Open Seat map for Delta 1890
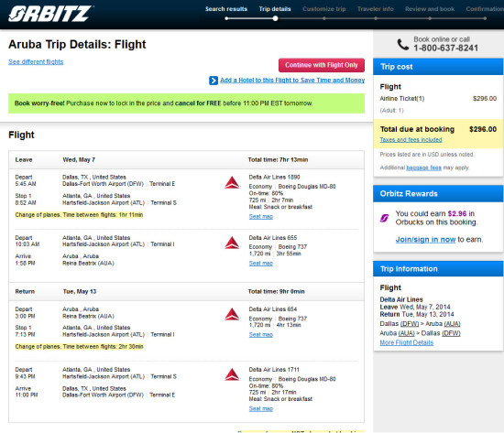The width and height of the screenshot is (504, 433). pyautogui.click(x=260, y=216)
